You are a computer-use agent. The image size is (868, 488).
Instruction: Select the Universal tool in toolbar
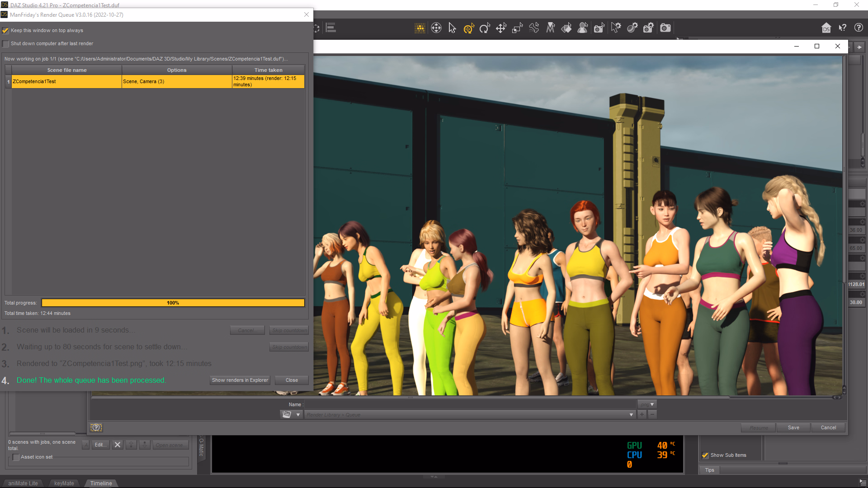(468, 28)
